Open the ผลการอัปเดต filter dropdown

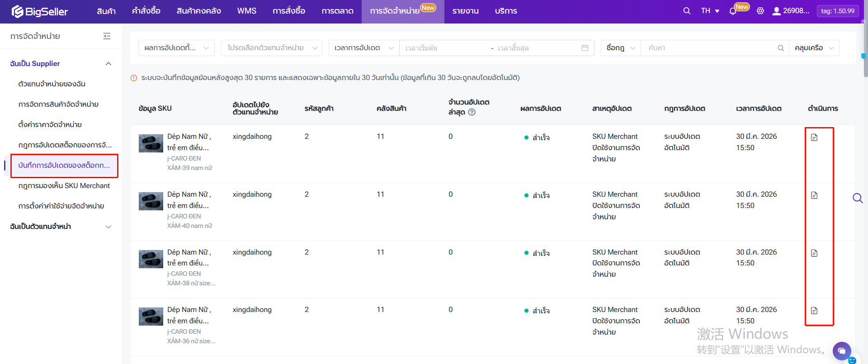[x=176, y=48]
